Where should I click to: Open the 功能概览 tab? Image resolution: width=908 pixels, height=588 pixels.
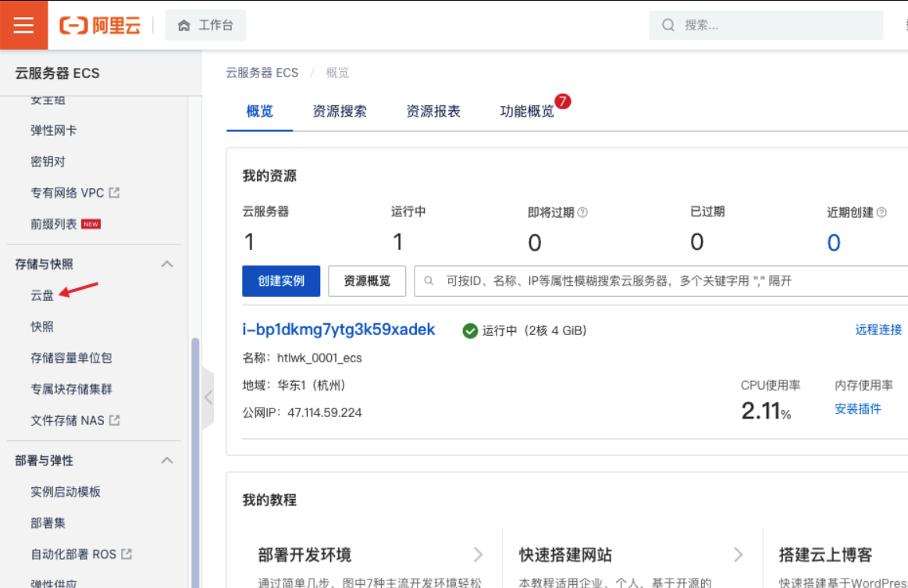point(527,111)
